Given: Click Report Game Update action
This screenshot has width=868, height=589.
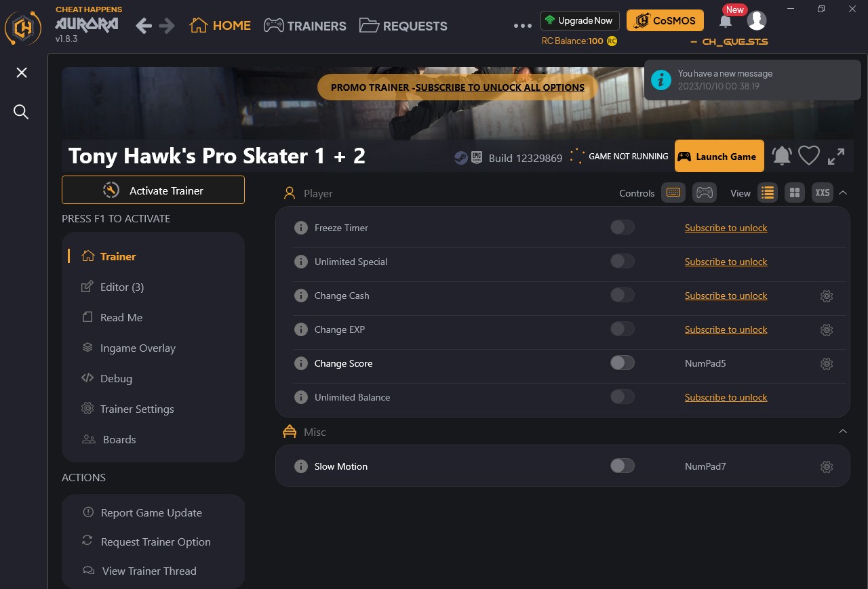Looking at the screenshot, I should pos(142,512).
